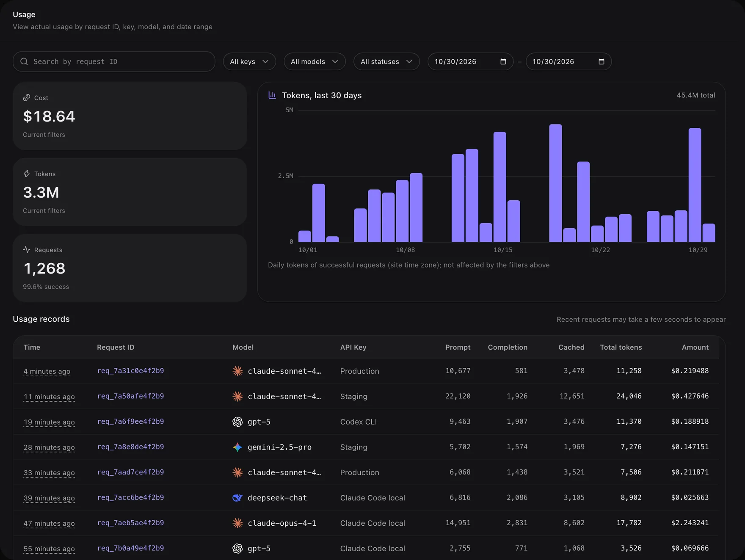
Task: Focus the Search by request ID field
Action: 114,61
